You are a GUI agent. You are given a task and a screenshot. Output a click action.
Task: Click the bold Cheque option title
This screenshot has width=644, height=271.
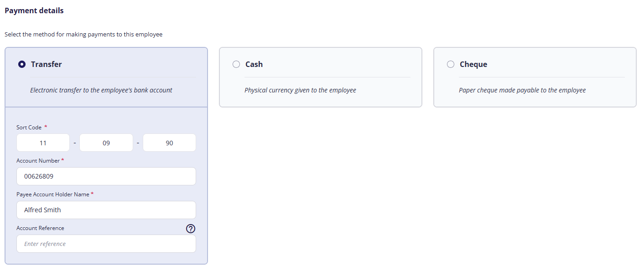473,64
